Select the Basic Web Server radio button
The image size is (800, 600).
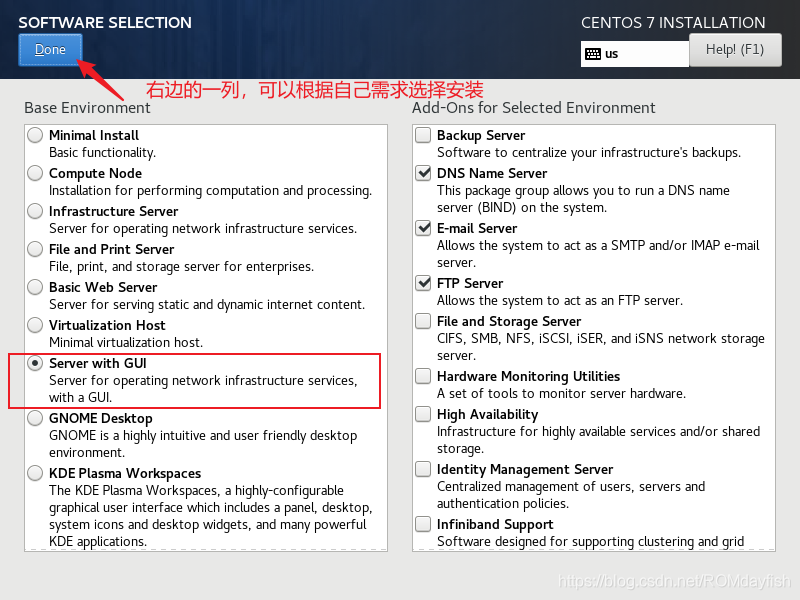[x=35, y=287]
